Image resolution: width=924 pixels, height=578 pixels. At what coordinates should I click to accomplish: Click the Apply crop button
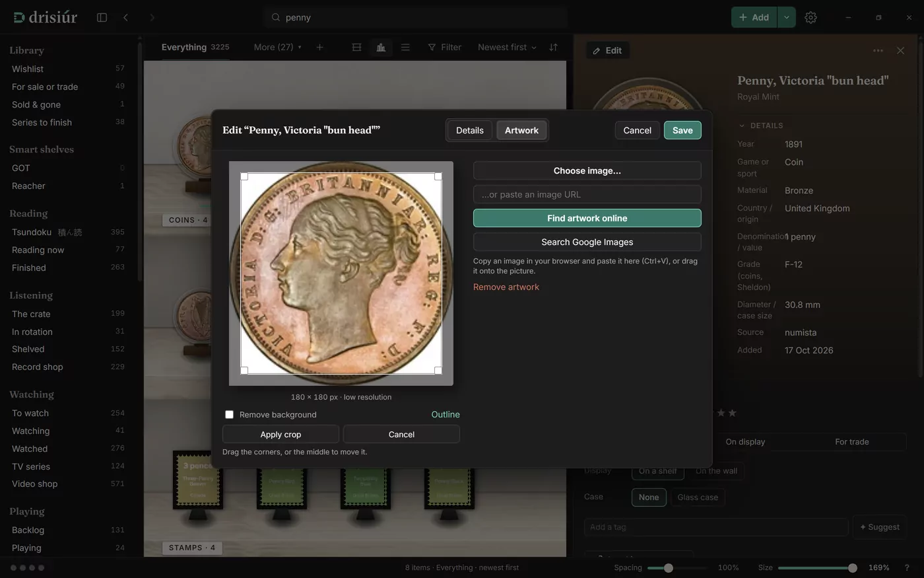(280, 434)
